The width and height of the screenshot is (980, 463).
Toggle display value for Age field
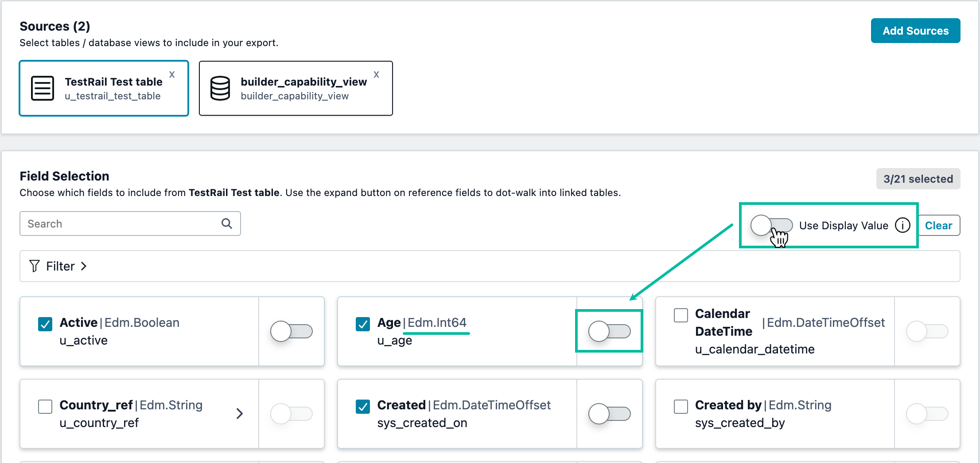[610, 331]
